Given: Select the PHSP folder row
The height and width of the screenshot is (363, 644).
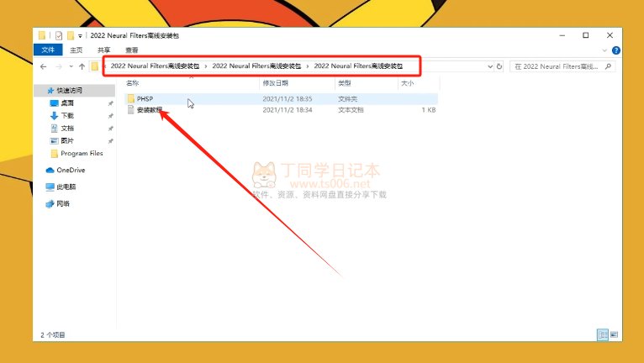Looking at the screenshot, I should (x=281, y=98).
